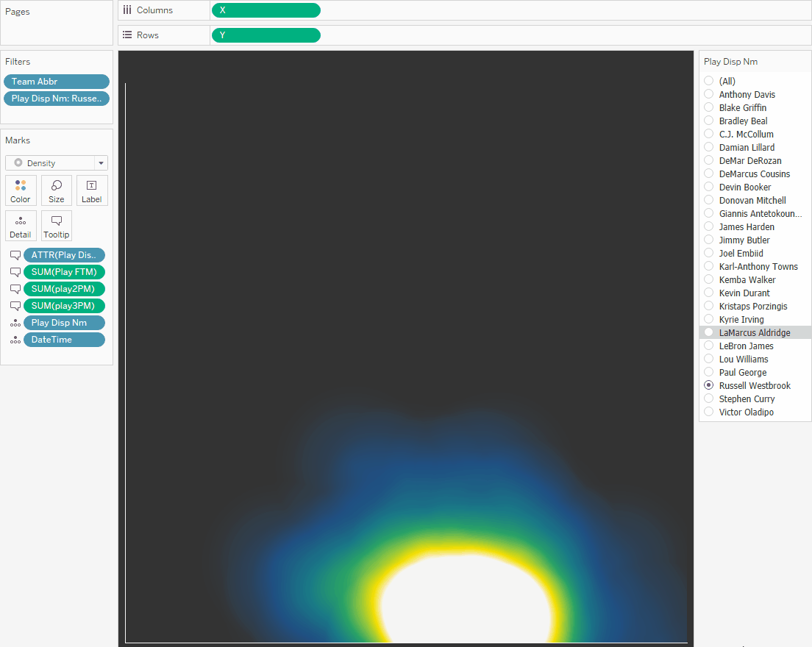Click tooltip icon beside SUM(Play FTM) pill
This screenshot has height=647, width=812.
tap(15, 272)
